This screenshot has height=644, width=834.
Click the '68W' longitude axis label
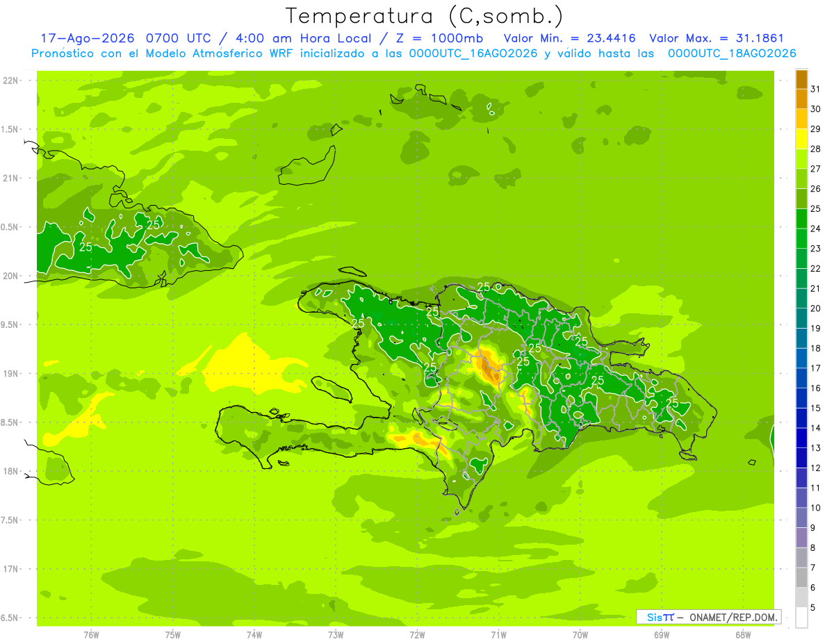tap(742, 634)
